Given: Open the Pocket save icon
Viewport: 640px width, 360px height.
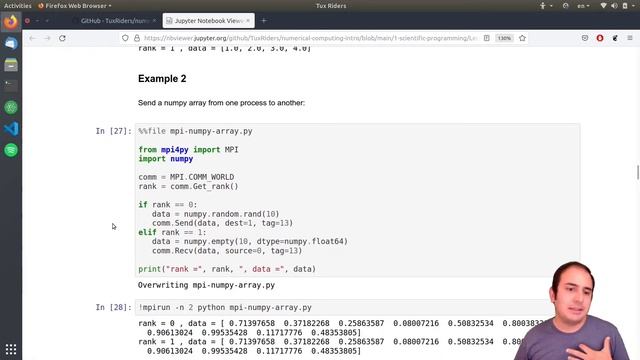Looking at the screenshot, I should (x=585, y=38).
